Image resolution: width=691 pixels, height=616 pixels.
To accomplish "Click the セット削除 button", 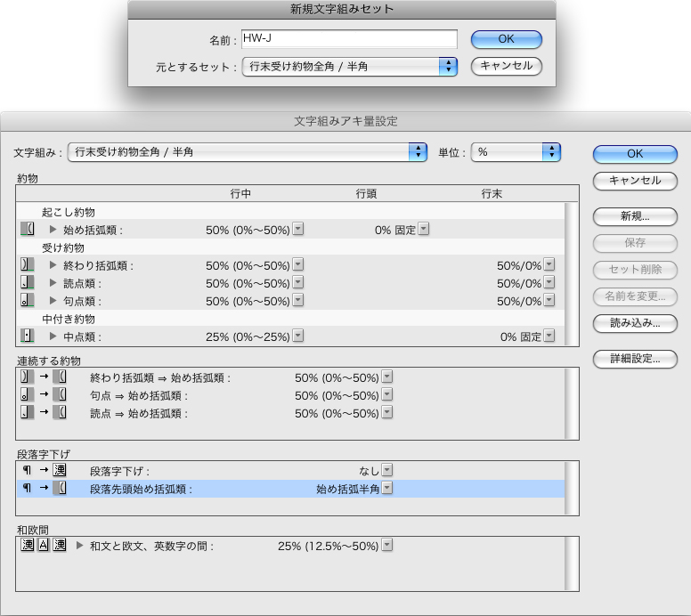I will [635, 270].
